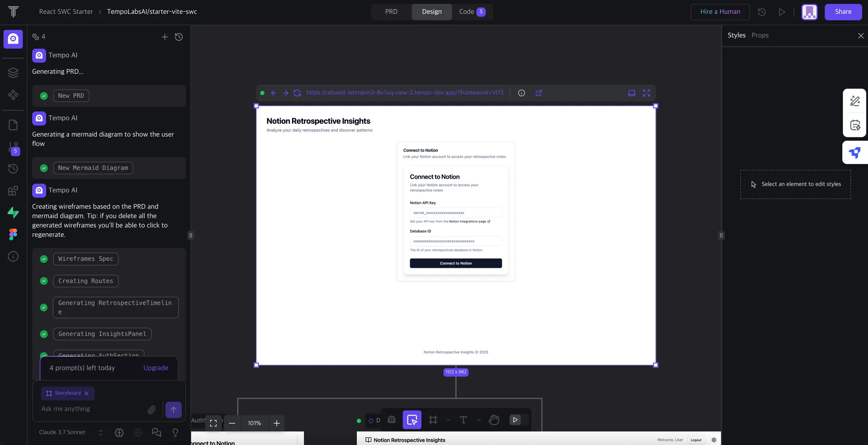Open the user avatar profile menu

coord(809,12)
